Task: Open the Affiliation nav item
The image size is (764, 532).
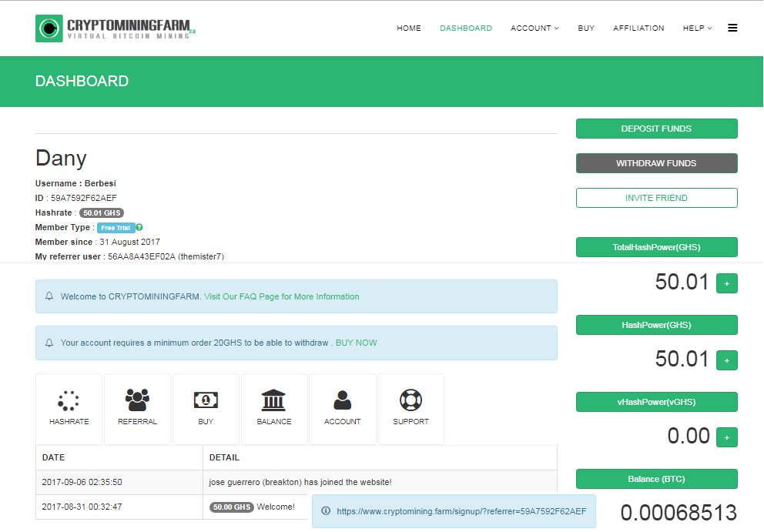Action: coord(638,28)
